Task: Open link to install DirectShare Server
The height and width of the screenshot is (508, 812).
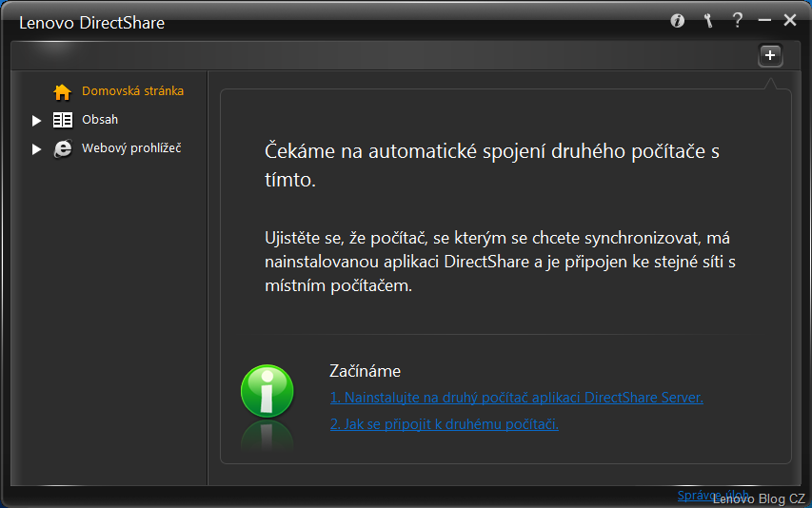Action: click(x=516, y=398)
